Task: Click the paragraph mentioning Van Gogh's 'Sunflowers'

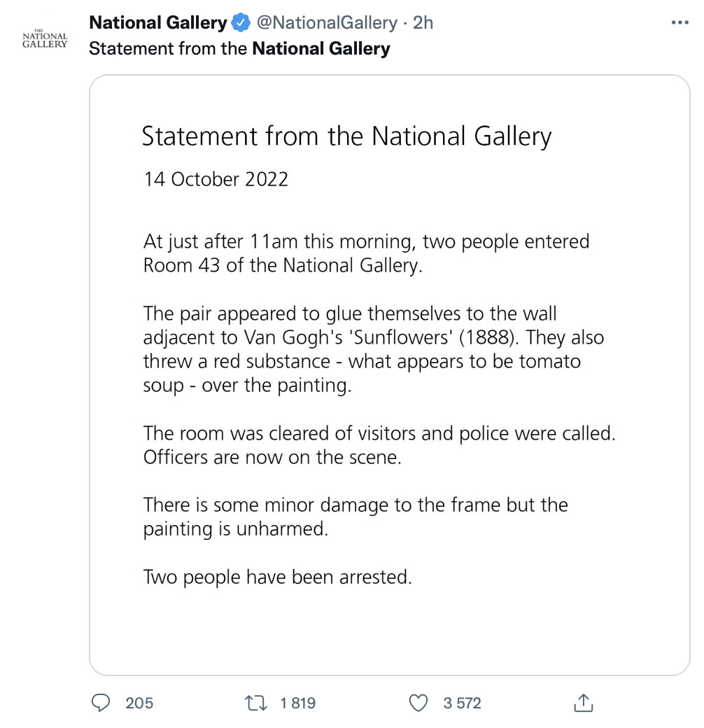Action: click(x=374, y=349)
